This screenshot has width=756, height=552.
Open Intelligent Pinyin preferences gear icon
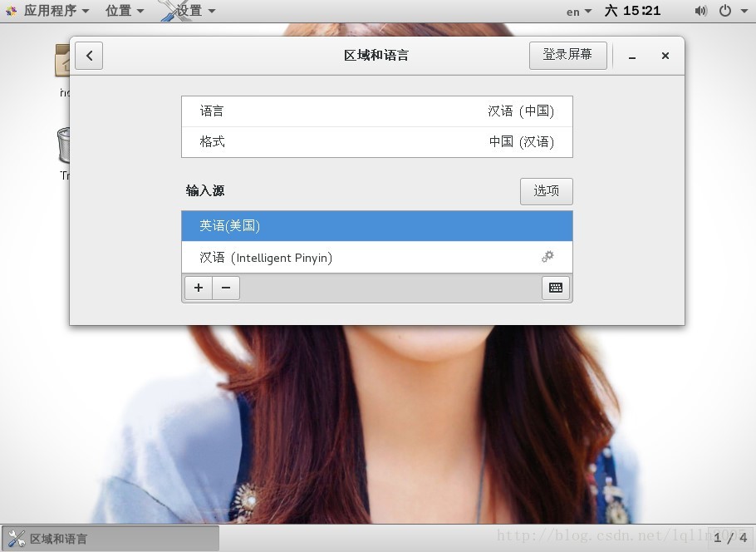coord(547,256)
